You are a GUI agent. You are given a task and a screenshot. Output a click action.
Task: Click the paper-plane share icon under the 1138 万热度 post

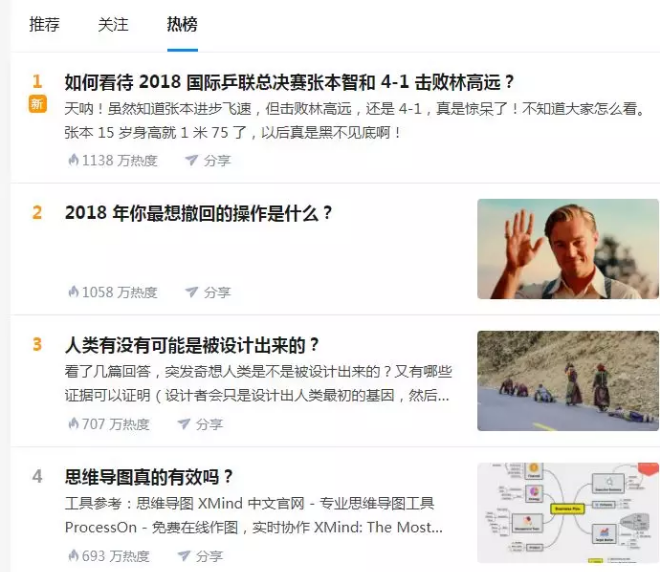(191, 160)
